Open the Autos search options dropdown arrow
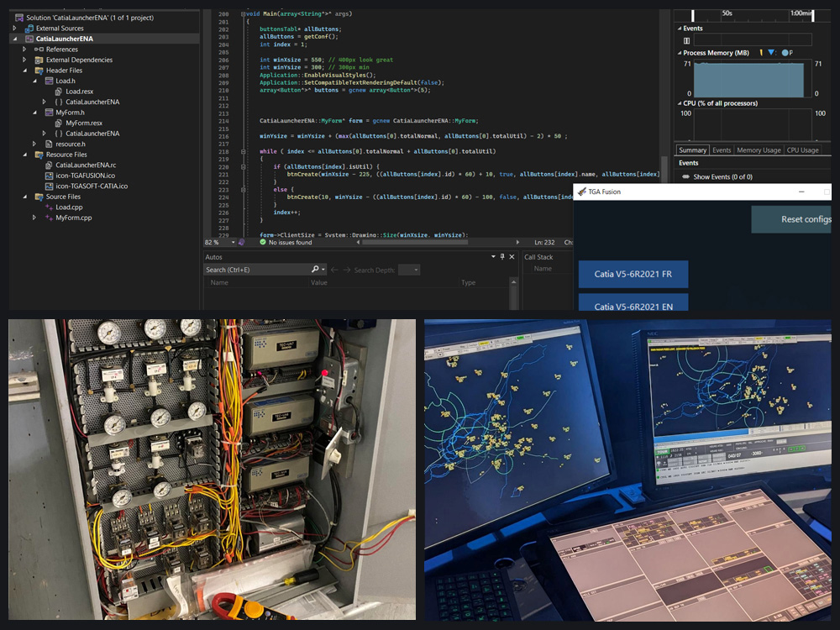Viewport: 840px width, 630px height. 323,270
